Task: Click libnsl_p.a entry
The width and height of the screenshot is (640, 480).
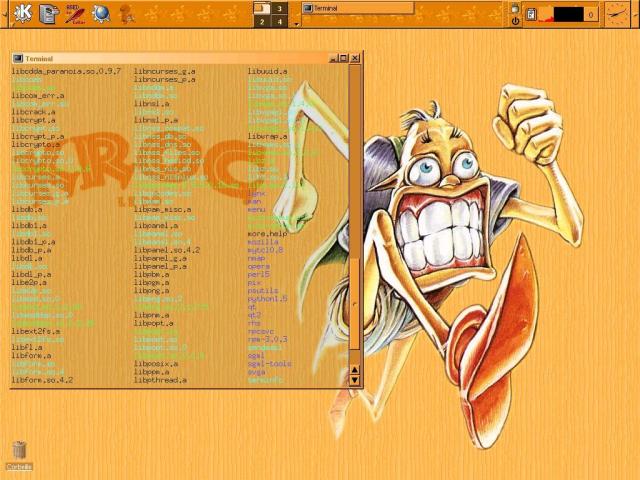Action: tap(156, 120)
